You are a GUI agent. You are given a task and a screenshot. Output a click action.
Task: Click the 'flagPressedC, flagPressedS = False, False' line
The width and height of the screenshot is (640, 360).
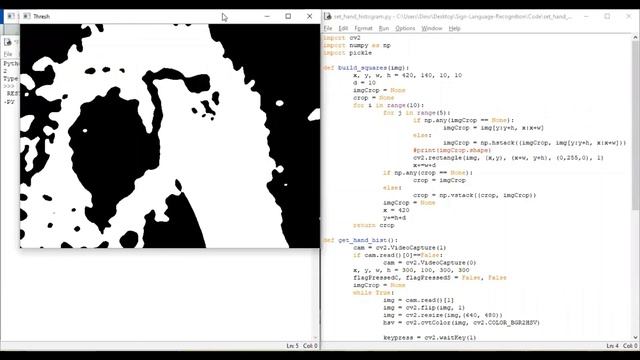(430, 278)
